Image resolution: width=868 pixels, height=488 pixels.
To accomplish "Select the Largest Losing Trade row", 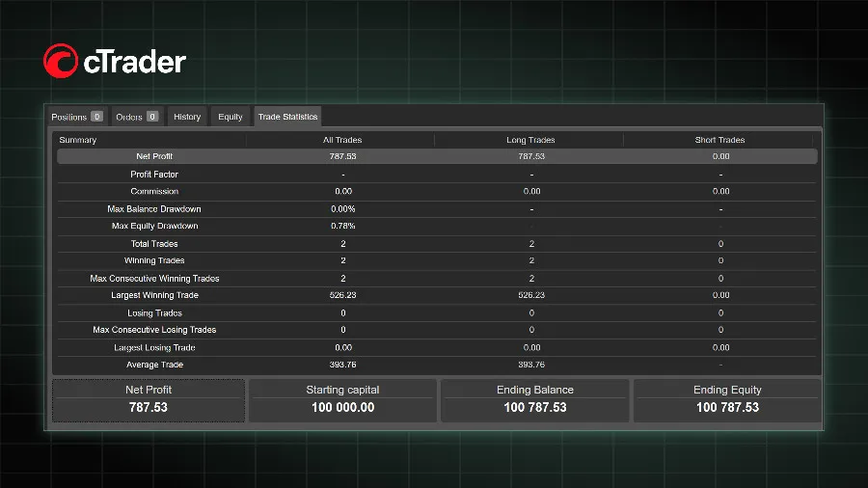I will coord(437,347).
